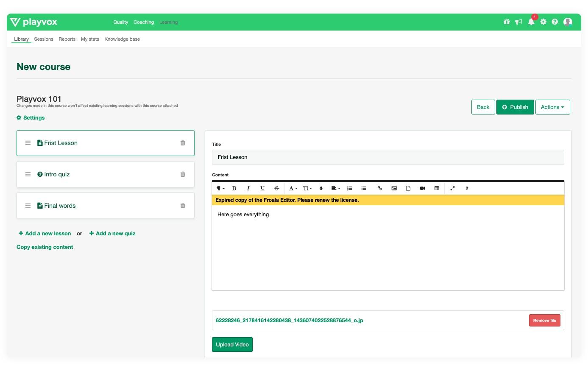The width and height of the screenshot is (588, 371).
Task: Open the notifications bell
Action: tap(531, 22)
